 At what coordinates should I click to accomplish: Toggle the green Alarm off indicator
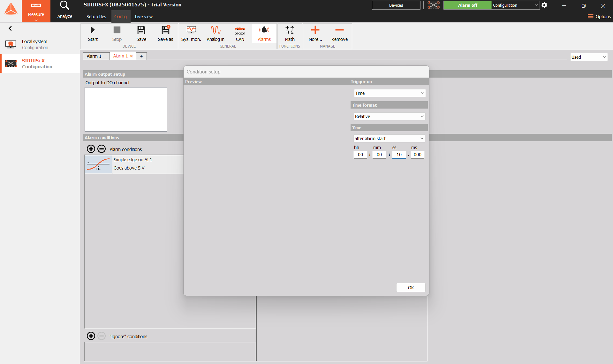(x=467, y=5)
